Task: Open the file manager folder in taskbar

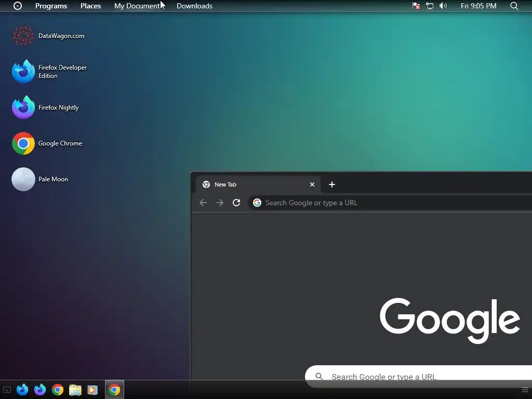Action: [x=75, y=390]
